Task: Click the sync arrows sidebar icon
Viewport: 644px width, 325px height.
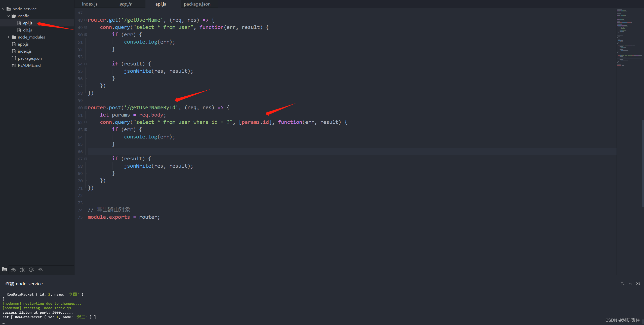Action: (x=31, y=270)
